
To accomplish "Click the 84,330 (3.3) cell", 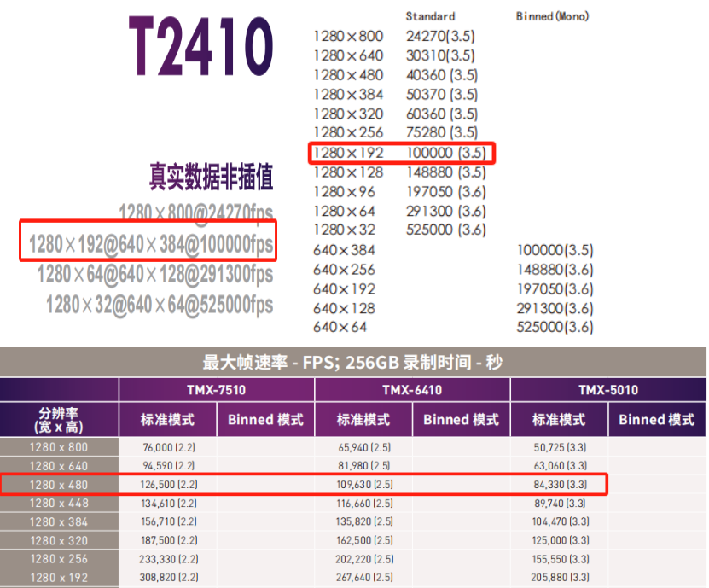I will click(561, 485).
